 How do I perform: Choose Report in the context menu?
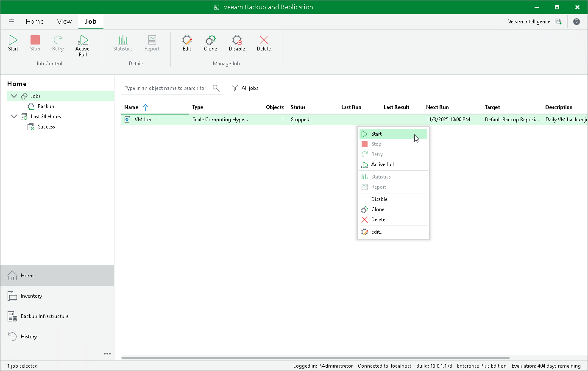coord(393,187)
